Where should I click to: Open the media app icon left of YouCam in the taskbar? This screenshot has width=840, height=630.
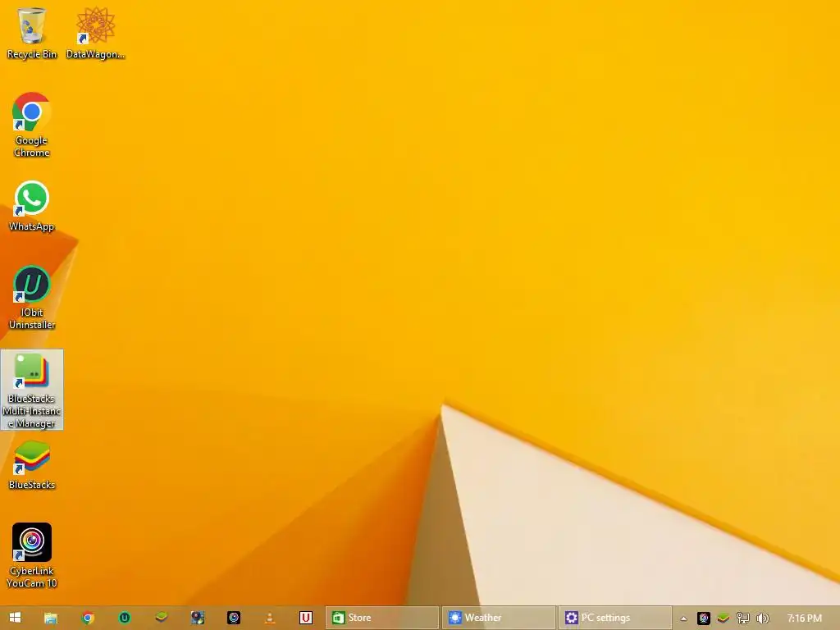(197, 618)
